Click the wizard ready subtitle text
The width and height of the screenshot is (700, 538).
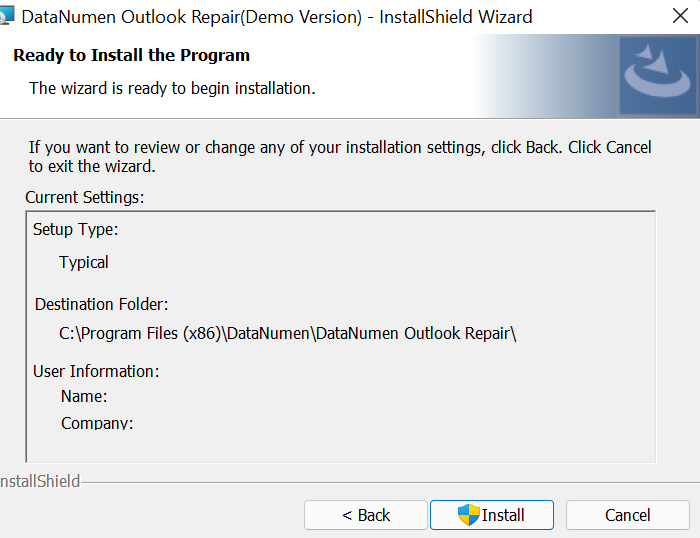(x=172, y=88)
